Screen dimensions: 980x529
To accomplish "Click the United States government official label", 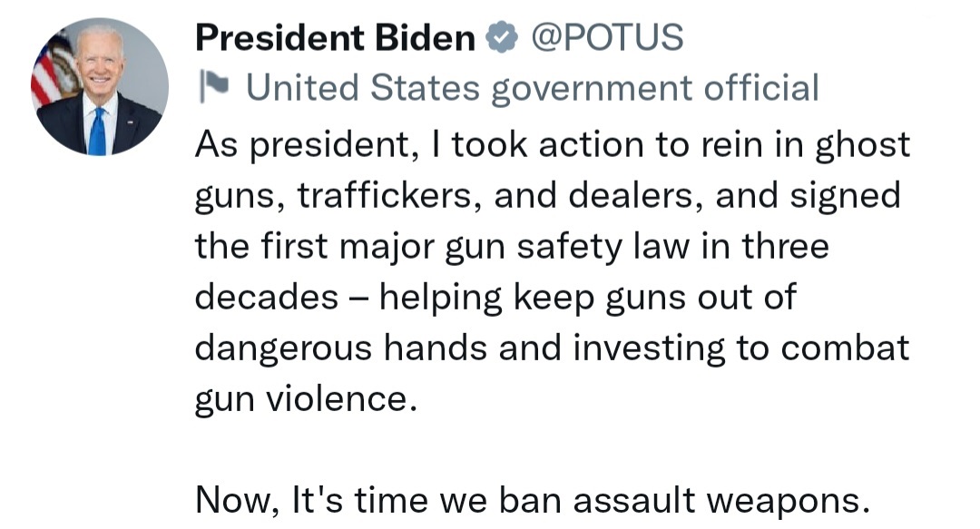I will (533, 88).
